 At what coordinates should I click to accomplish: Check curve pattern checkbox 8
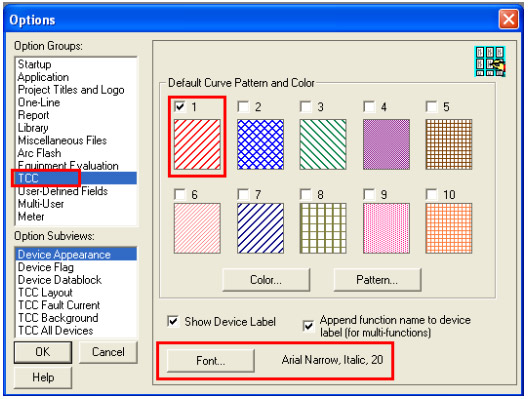pos(305,194)
